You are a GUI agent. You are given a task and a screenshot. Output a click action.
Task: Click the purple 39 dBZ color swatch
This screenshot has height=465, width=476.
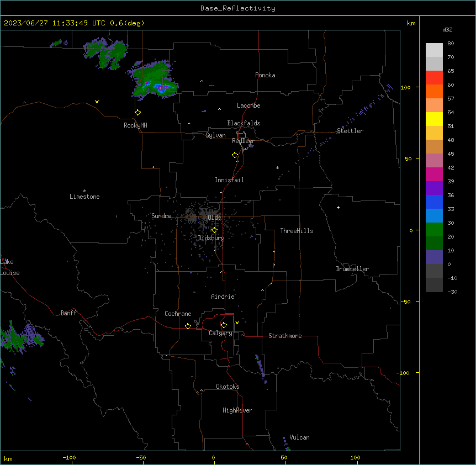[x=434, y=188]
